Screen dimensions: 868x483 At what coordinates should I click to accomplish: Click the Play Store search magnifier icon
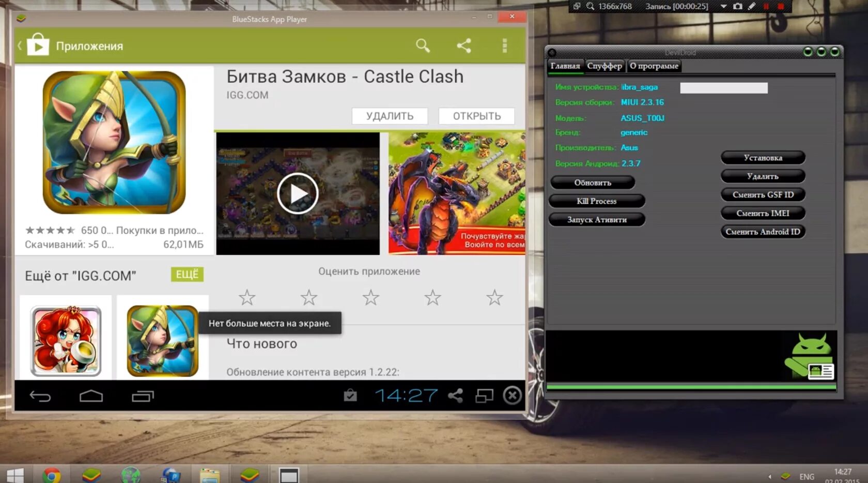click(x=423, y=46)
